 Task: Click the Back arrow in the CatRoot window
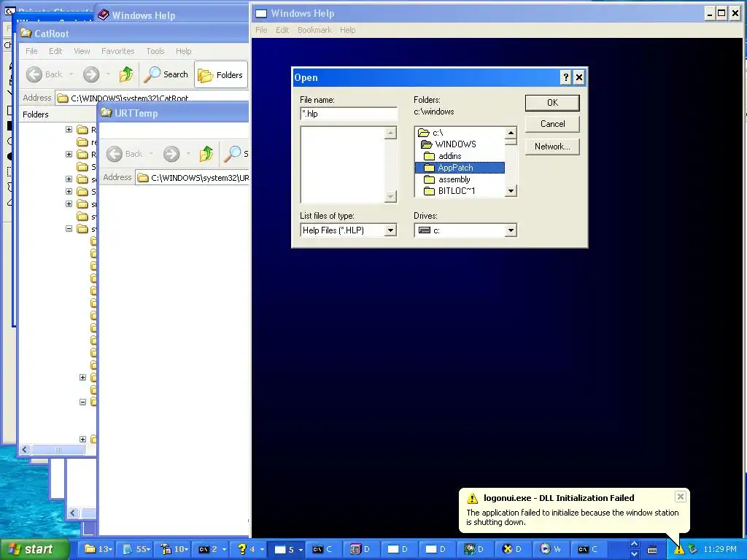click(x=34, y=74)
